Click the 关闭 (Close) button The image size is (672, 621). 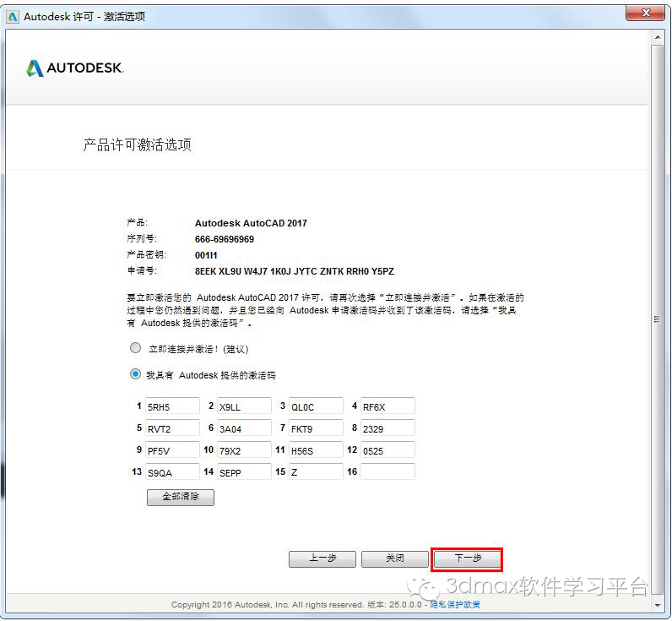point(395,558)
